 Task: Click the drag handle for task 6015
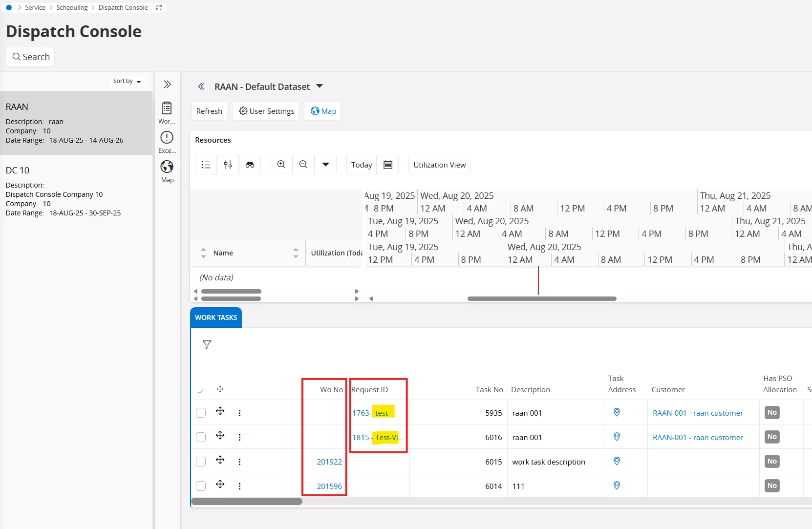(220, 460)
